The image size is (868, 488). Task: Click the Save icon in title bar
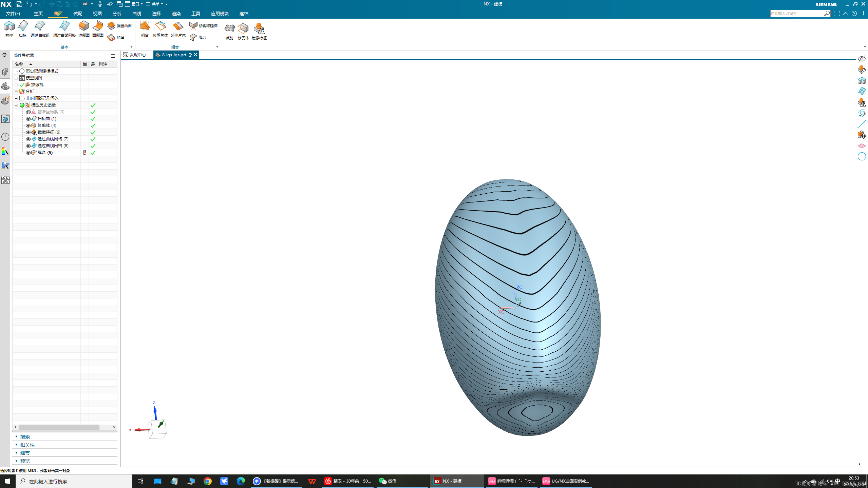(x=19, y=4)
